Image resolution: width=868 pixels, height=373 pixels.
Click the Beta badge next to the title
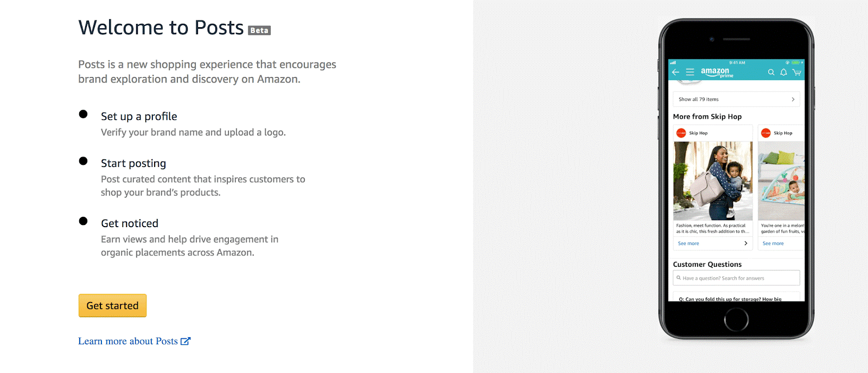coord(259,30)
